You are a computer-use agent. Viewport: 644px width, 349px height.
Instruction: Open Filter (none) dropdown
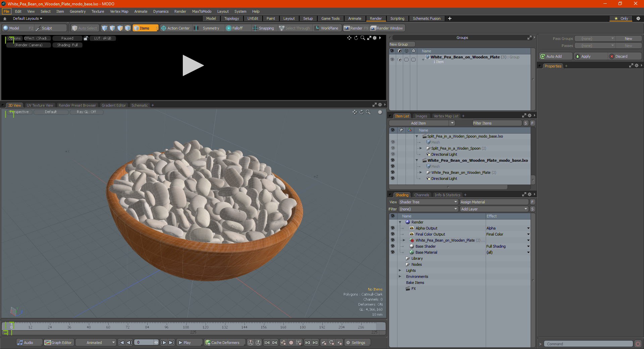point(428,209)
